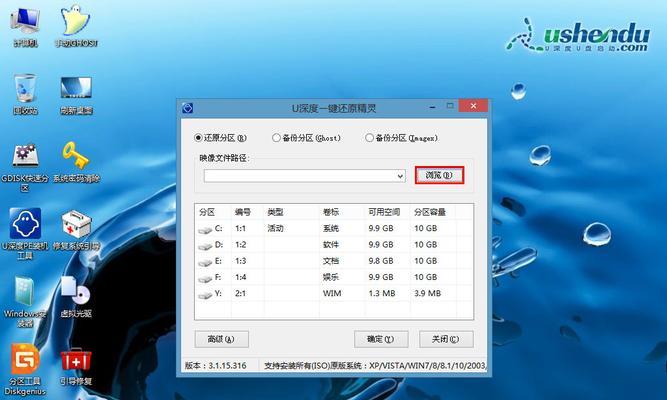Open the Computer desktop icon
This screenshot has width=667, height=400.
pyautogui.click(x=25, y=22)
